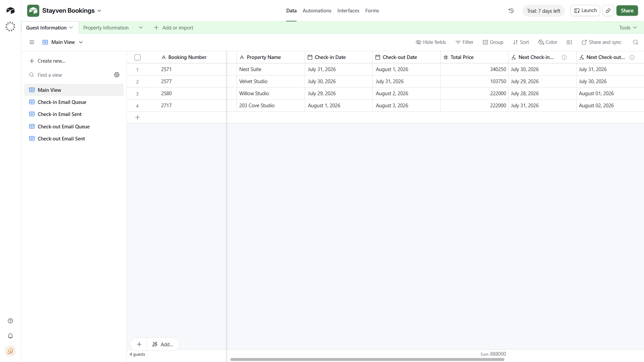This screenshot has height=362, width=644.
Task: Toggle the select-all records checkbox
Action: (x=138, y=57)
